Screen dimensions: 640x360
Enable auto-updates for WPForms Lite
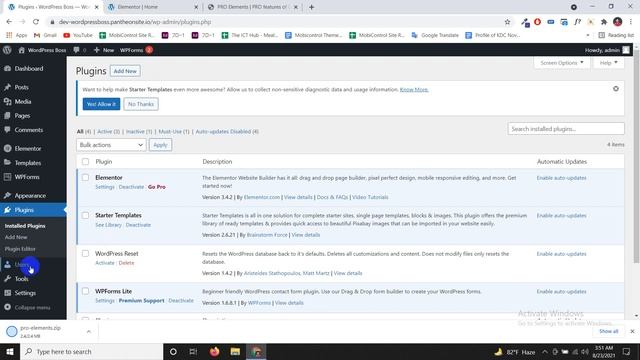[x=561, y=291]
